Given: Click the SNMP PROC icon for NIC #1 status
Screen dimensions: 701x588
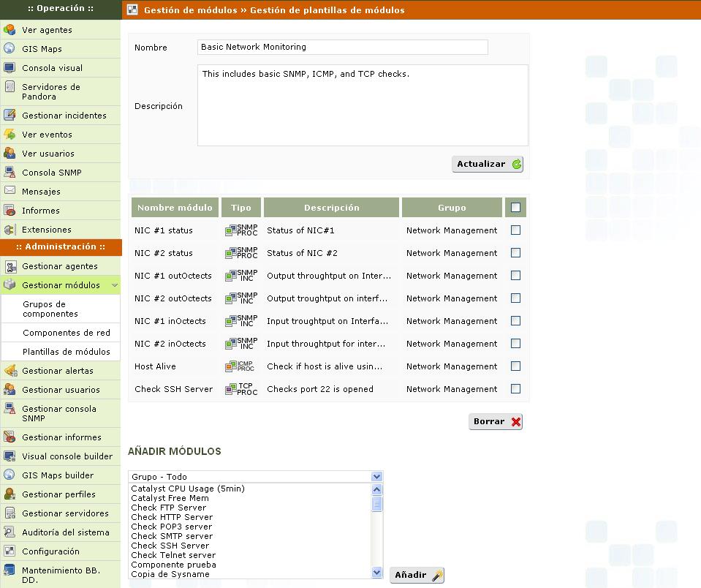Looking at the screenshot, I should tap(241, 230).
